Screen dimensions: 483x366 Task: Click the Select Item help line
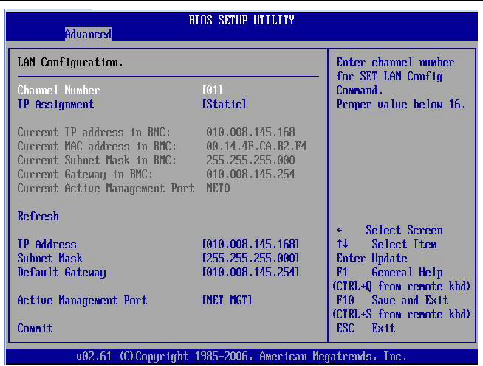click(x=387, y=244)
